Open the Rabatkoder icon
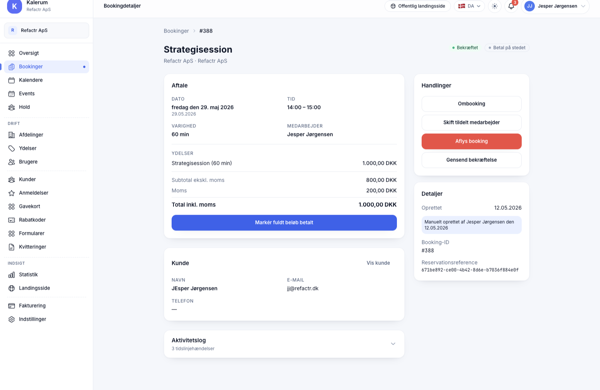This screenshot has width=600, height=390. pos(11,220)
